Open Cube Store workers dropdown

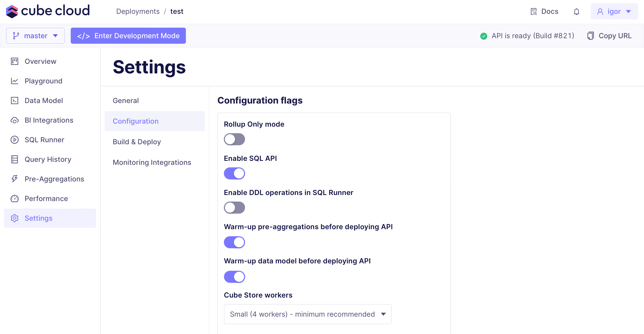307,314
